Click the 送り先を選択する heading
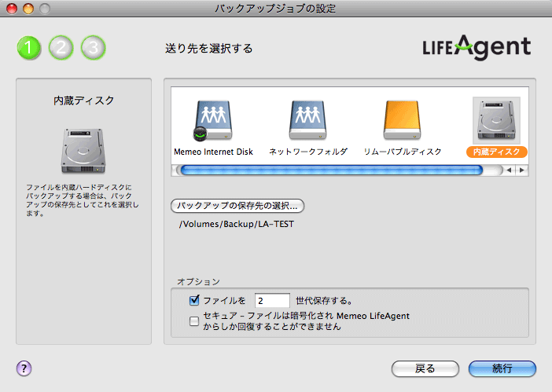The image size is (552, 392). pyautogui.click(x=208, y=49)
